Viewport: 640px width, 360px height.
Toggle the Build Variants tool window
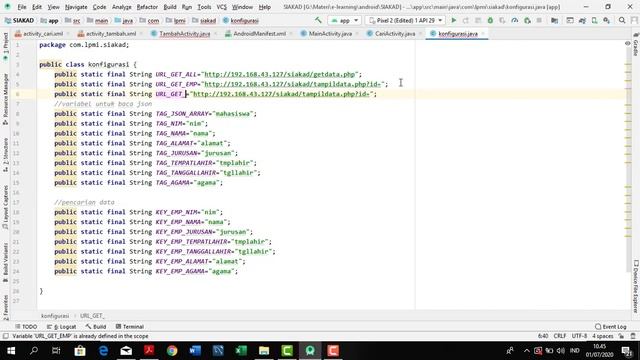tap(5, 263)
